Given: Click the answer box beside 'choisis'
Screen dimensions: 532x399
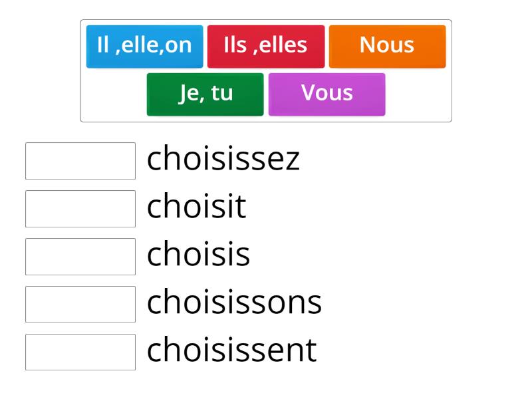Looking at the screenshot, I should (80, 256).
